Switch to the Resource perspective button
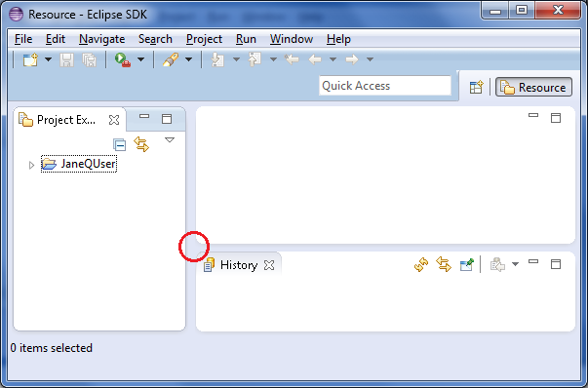 (x=533, y=88)
